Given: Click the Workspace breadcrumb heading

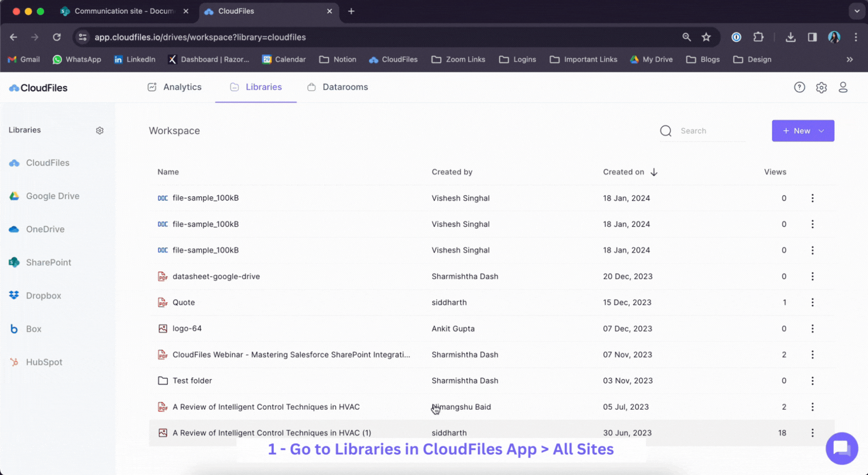Looking at the screenshot, I should click(174, 131).
